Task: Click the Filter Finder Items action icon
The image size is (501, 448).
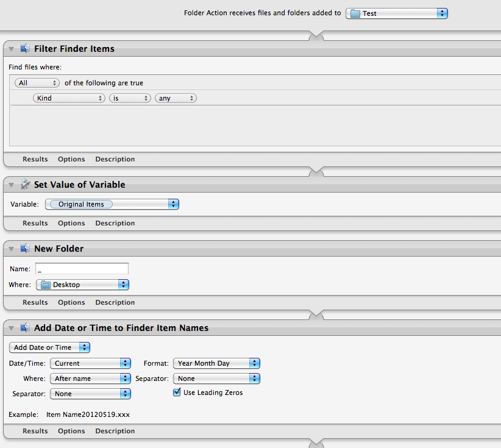Action: coord(24,48)
